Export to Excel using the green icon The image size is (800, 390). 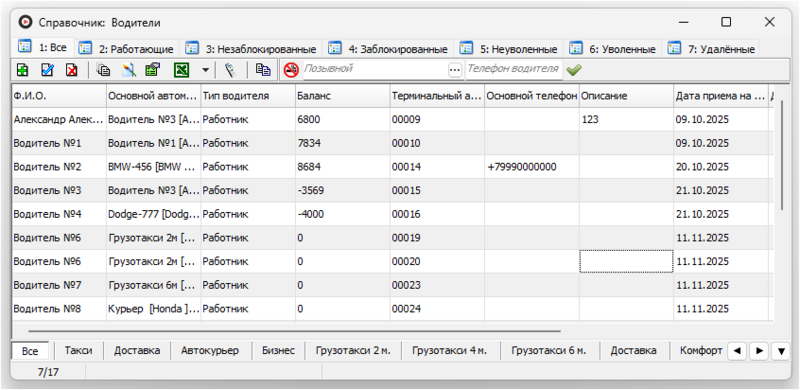pos(181,70)
